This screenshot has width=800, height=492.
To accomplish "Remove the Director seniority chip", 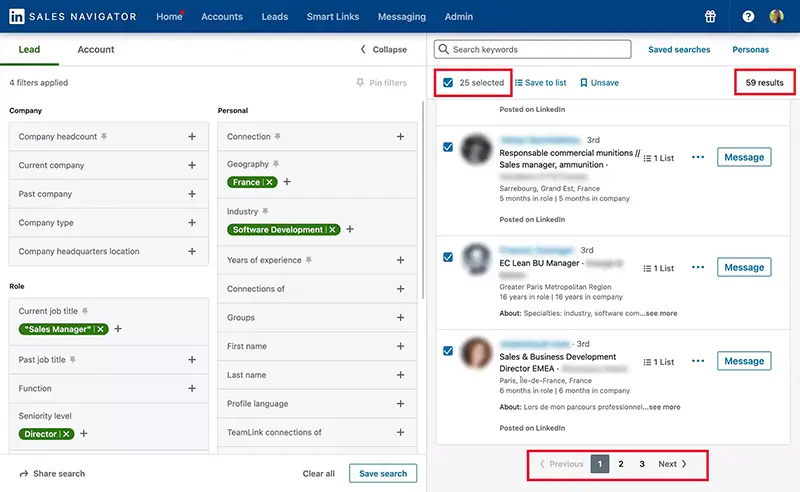I will pos(66,434).
